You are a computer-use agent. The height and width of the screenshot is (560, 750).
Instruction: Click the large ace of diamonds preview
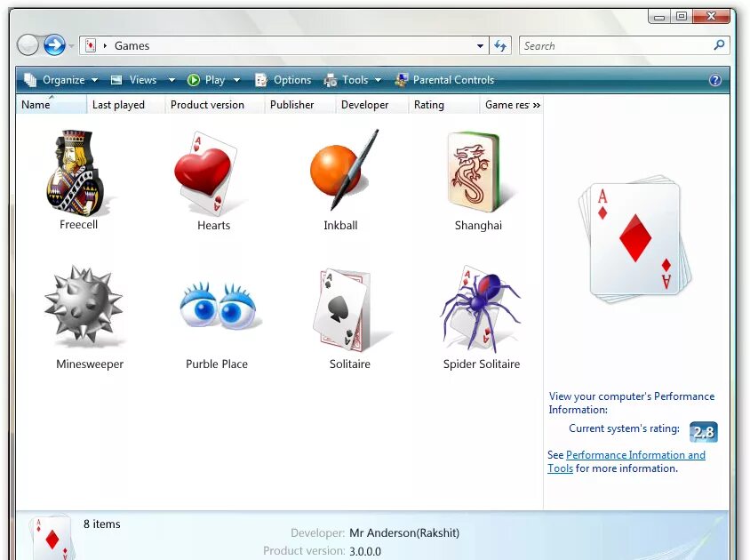(x=635, y=238)
